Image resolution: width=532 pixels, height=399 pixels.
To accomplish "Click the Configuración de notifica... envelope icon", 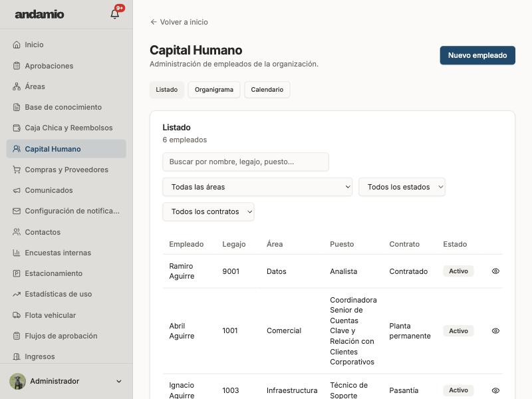I will [x=16, y=211].
